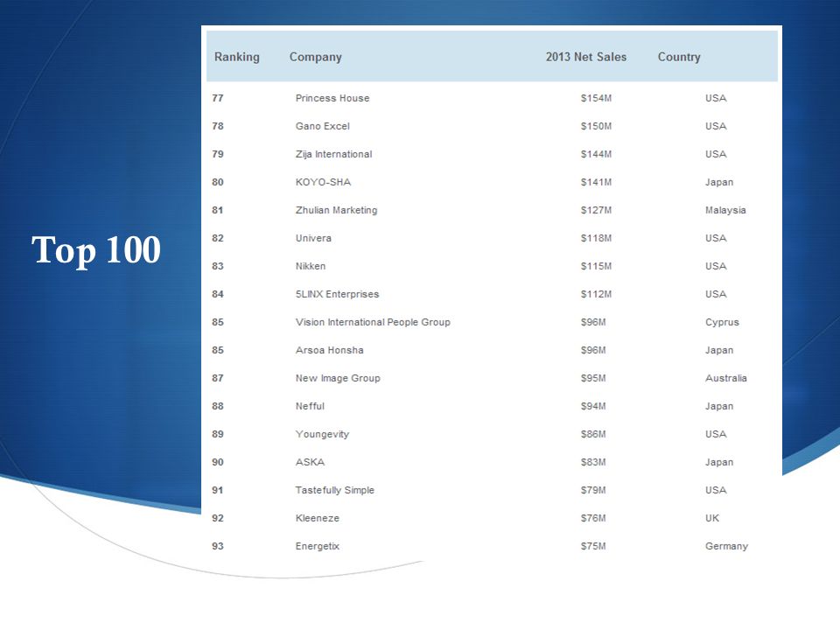Viewport: 840px width, 630px height.
Task: Click the Company column header
Action: [x=316, y=58]
